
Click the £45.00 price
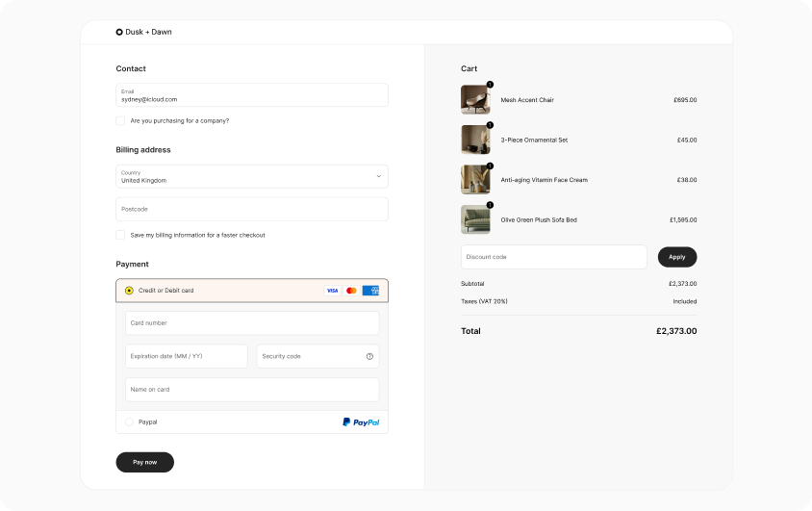point(687,141)
